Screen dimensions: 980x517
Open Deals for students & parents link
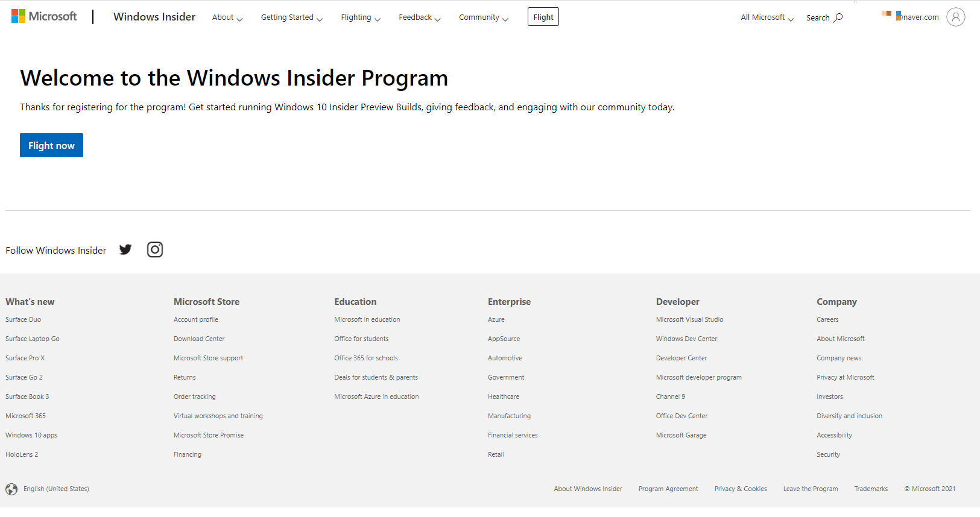pos(376,377)
